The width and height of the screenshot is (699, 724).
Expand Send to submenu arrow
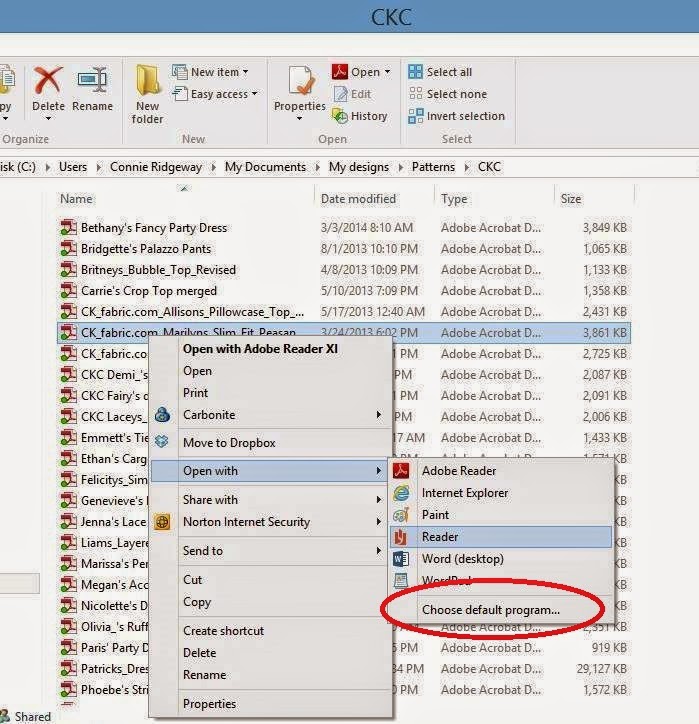click(379, 550)
